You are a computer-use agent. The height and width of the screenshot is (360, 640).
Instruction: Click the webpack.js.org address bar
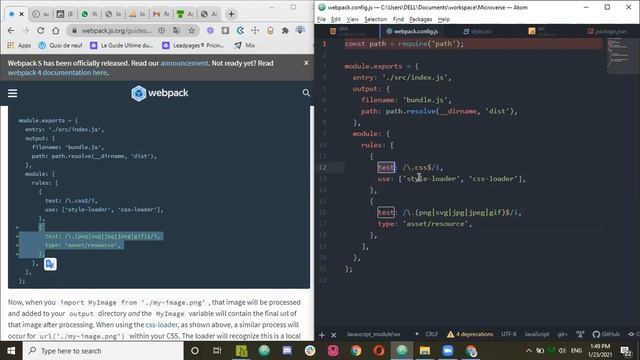(x=116, y=31)
